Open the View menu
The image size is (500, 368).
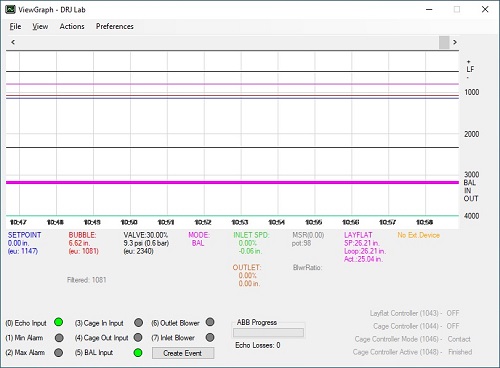coord(40,26)
